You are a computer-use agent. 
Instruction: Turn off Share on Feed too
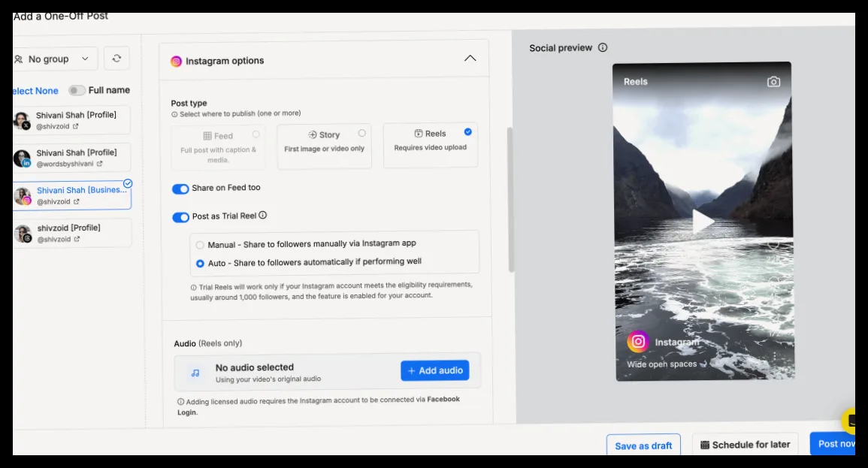[x=180, y=189]
